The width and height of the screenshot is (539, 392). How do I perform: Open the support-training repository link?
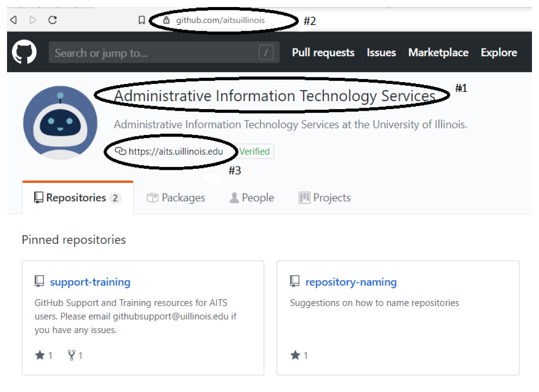pyautogui.click(x=90, y=282)
